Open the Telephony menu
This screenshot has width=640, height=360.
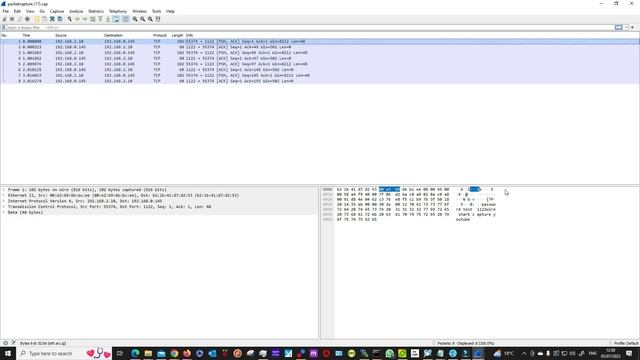[118, 11]
